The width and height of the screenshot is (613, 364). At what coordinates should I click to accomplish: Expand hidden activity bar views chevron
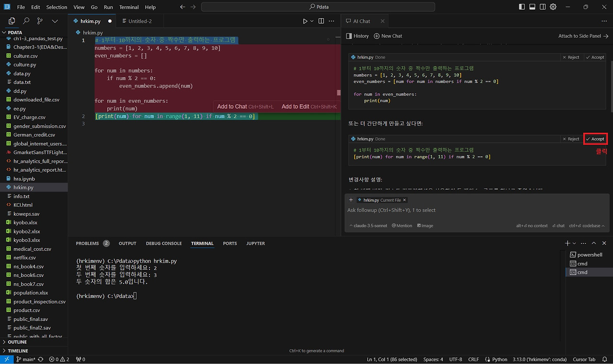[55, 21]
